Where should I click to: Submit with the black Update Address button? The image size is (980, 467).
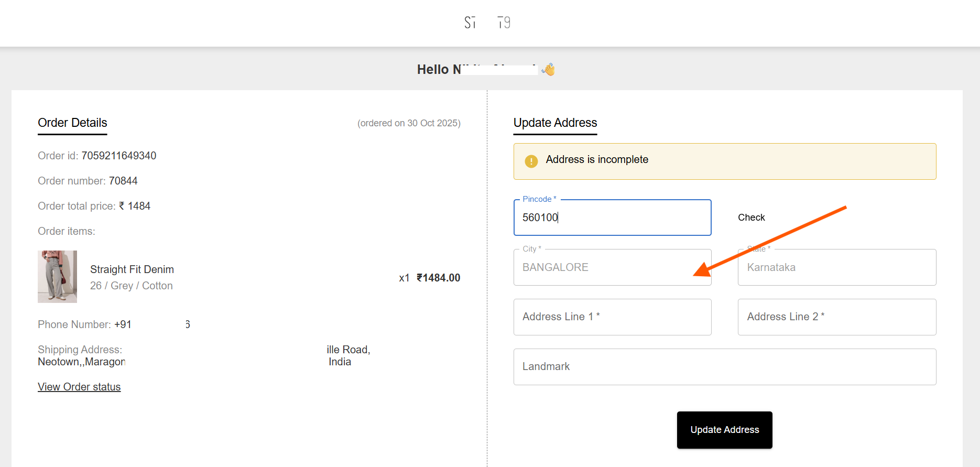click(x=724, y=430)
